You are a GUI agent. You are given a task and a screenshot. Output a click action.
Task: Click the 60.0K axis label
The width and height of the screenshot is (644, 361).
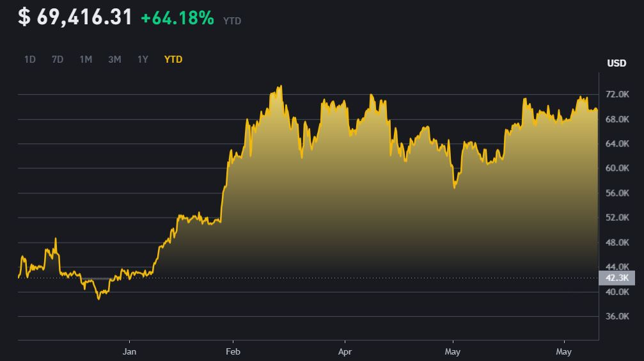(x=617, y=168)
